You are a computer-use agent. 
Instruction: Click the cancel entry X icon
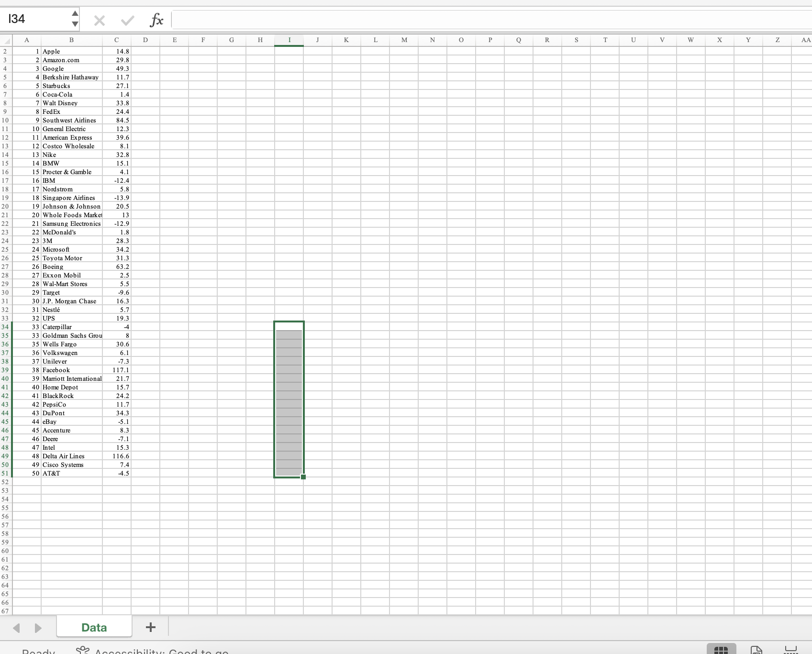click(100, 20)
